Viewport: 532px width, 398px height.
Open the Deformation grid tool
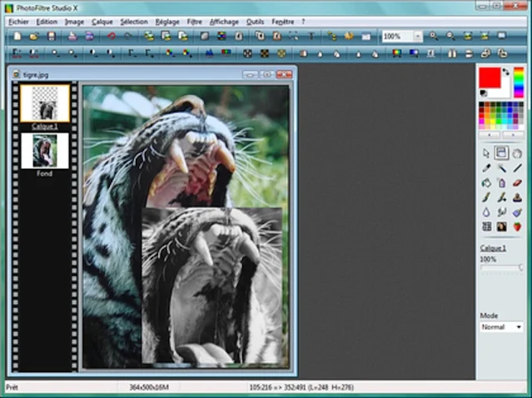point(486,226)
